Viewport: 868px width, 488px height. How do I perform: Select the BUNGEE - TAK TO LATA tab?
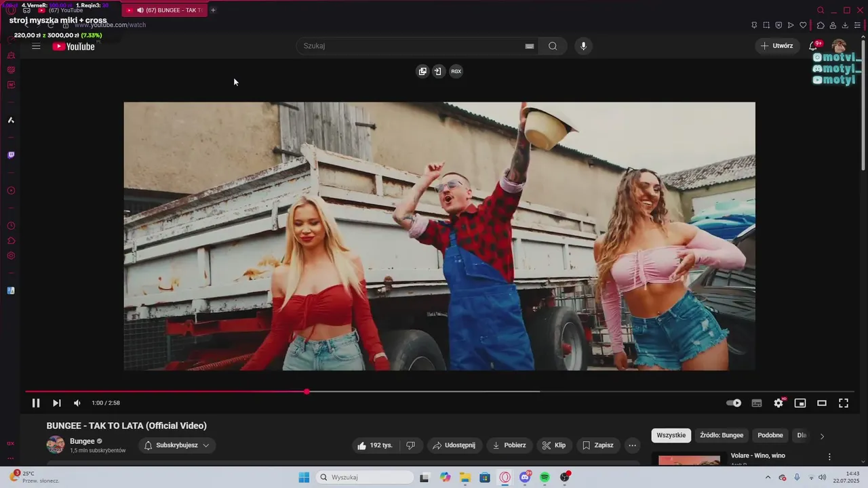tap(165, 10)
